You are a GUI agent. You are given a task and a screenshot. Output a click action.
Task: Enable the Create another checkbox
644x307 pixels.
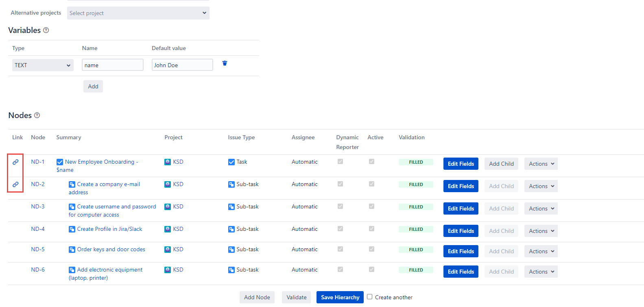[369, 297]
